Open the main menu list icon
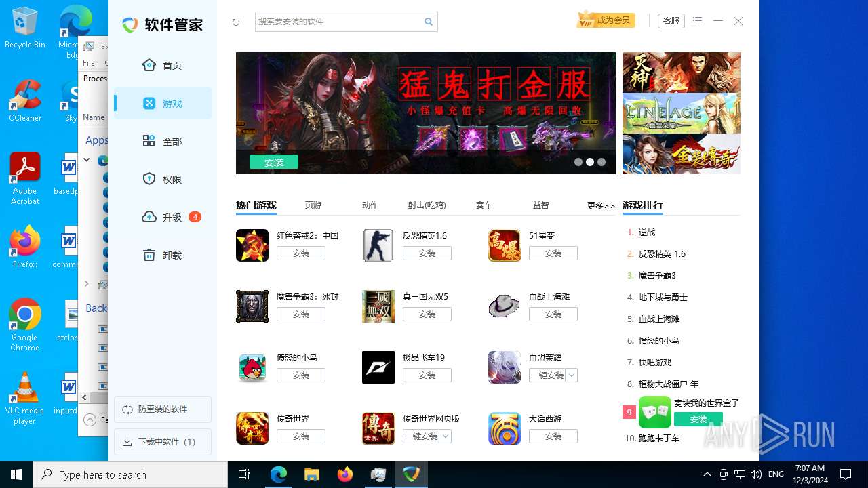868x488 pixels. click(x=697, y=21)
